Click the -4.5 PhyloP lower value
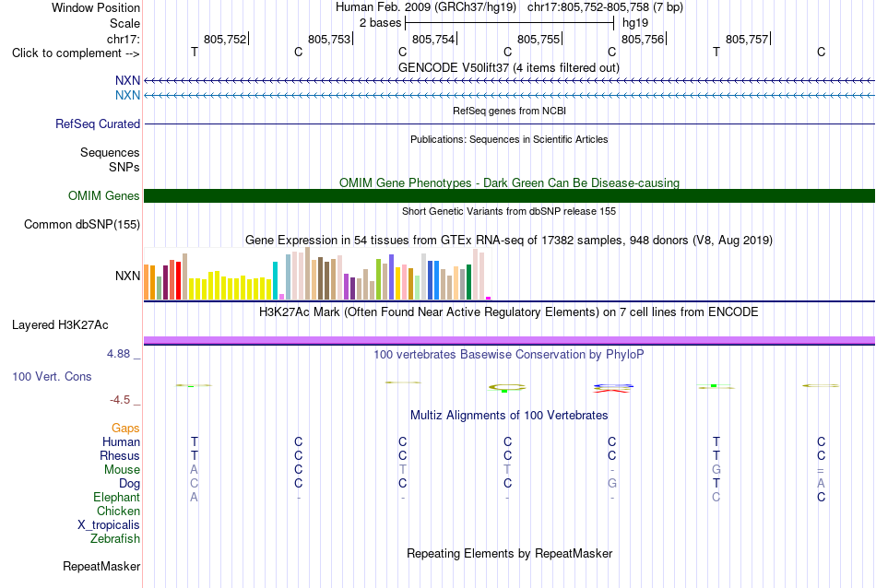 coord(120,400)
